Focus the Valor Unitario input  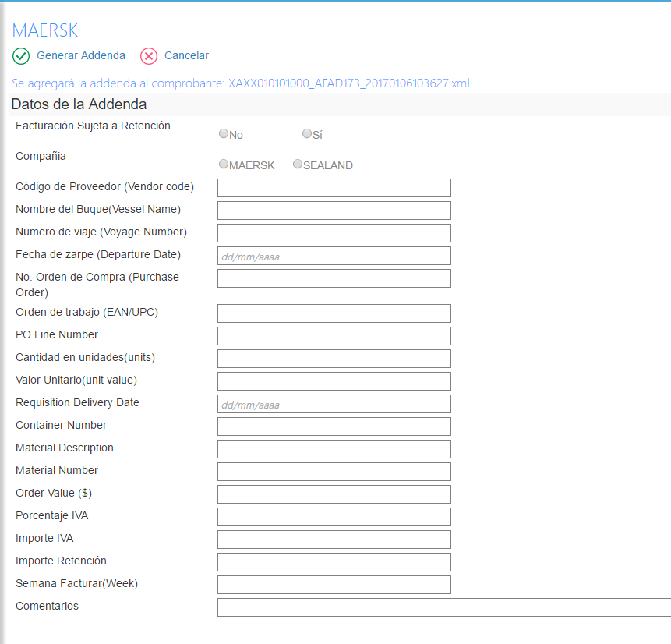334,381
